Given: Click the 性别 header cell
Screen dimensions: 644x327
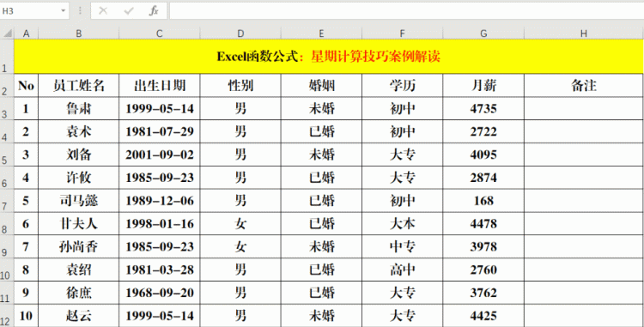Looking at the screenshot, I should [x=240, y=86].
